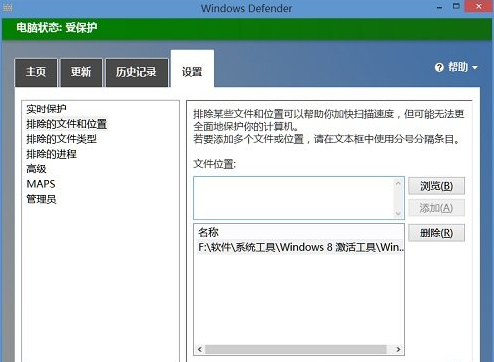Click the 删除(R) button
The image size is (494, 362).
436,233
